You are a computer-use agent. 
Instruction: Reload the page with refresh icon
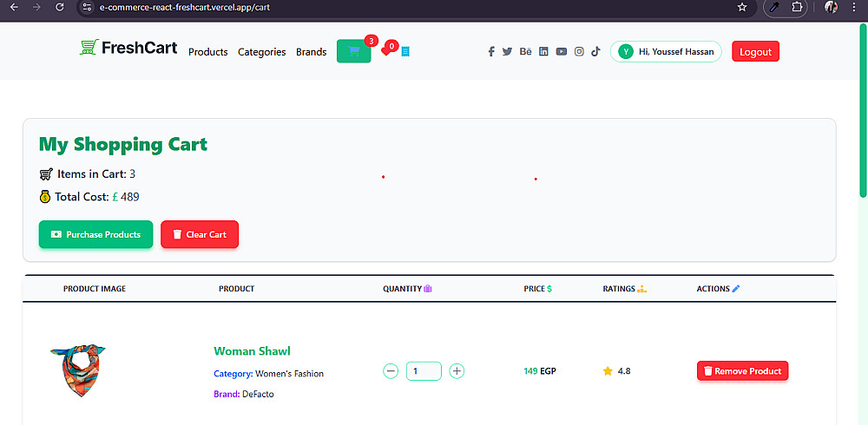point(60,8)
